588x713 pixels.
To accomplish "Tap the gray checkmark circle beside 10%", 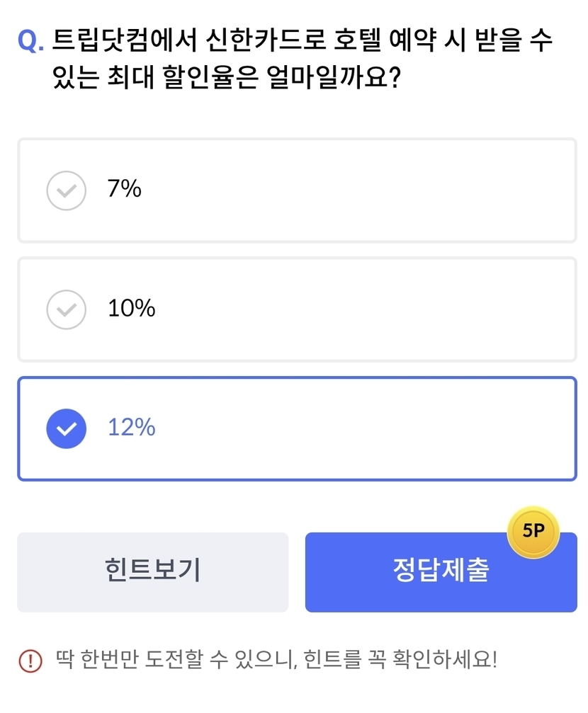I will [x=66, y=309].
